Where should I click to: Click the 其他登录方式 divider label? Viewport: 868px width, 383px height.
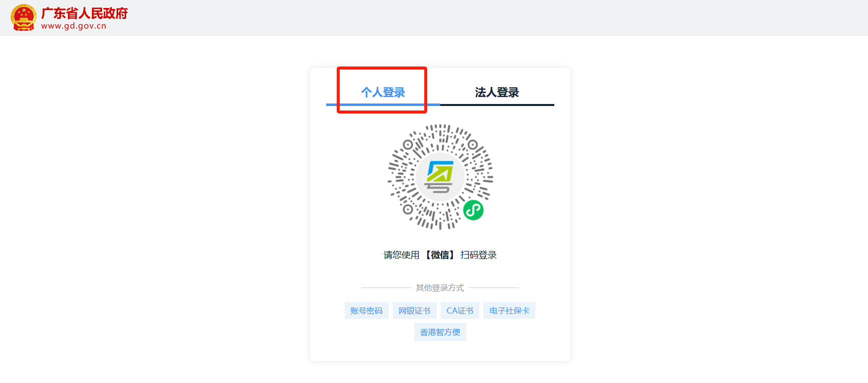[x=440, y=287]
